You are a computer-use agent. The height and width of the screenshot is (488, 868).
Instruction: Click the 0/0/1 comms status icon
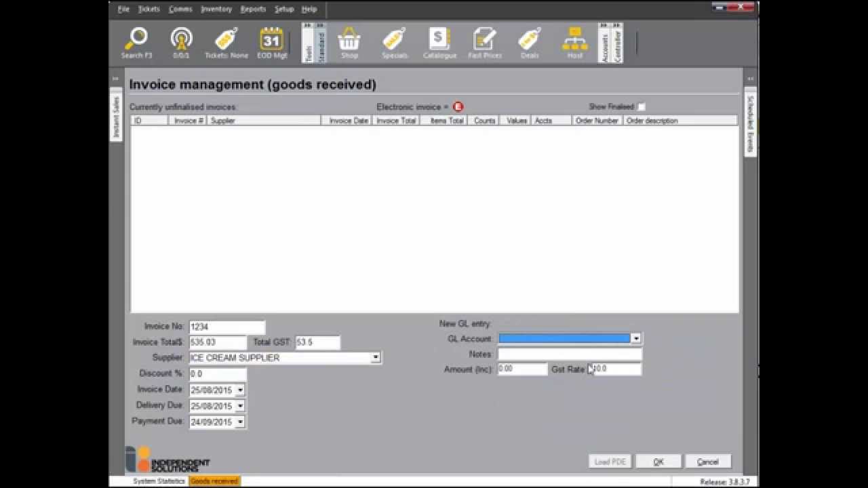coord(181,43)
